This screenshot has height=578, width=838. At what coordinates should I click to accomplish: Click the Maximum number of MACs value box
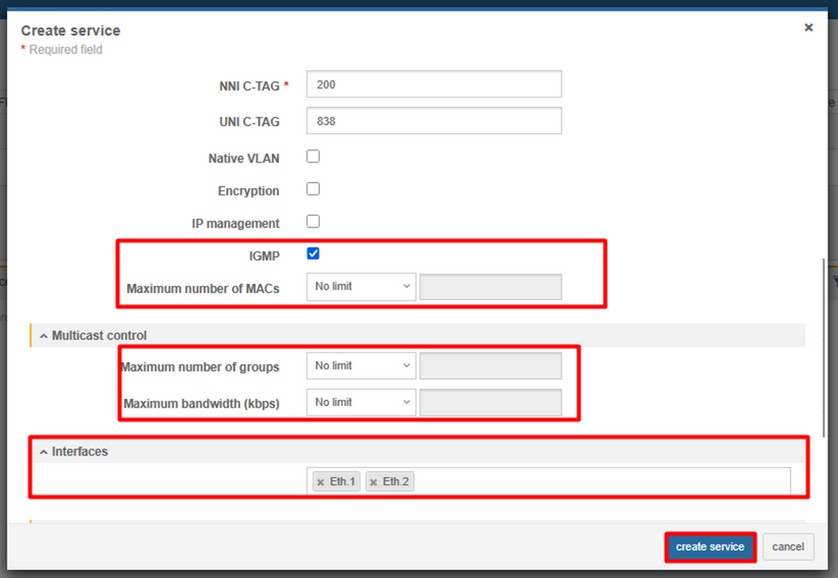pos(490,287)
